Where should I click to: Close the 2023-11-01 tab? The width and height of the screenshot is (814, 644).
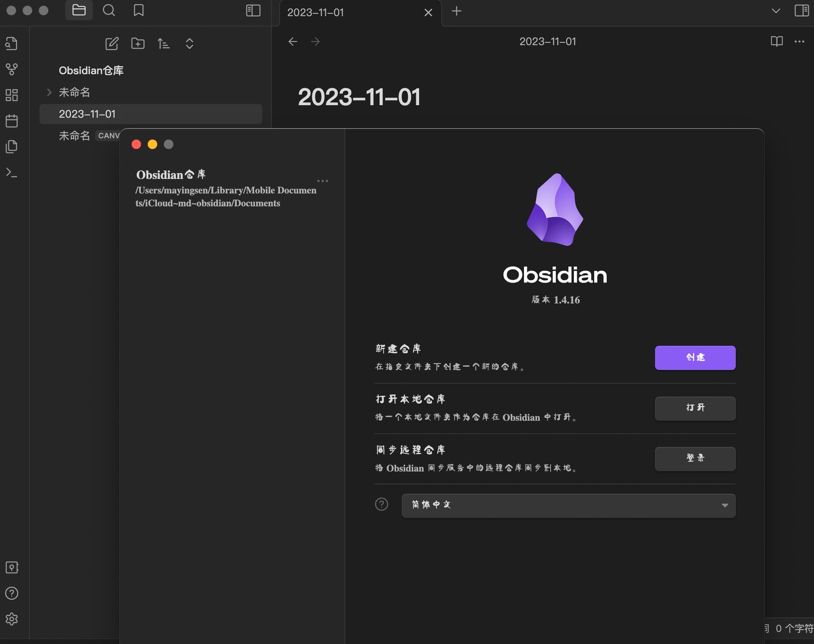click(428, 12)
